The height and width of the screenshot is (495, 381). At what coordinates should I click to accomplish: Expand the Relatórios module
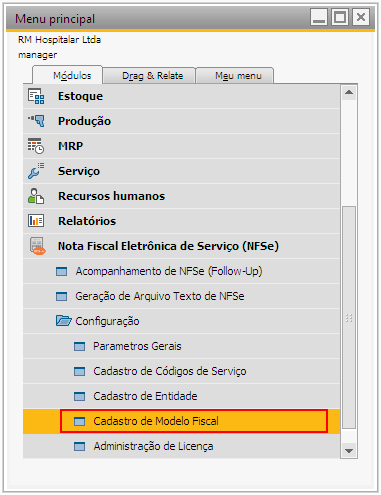click(182, 221)
